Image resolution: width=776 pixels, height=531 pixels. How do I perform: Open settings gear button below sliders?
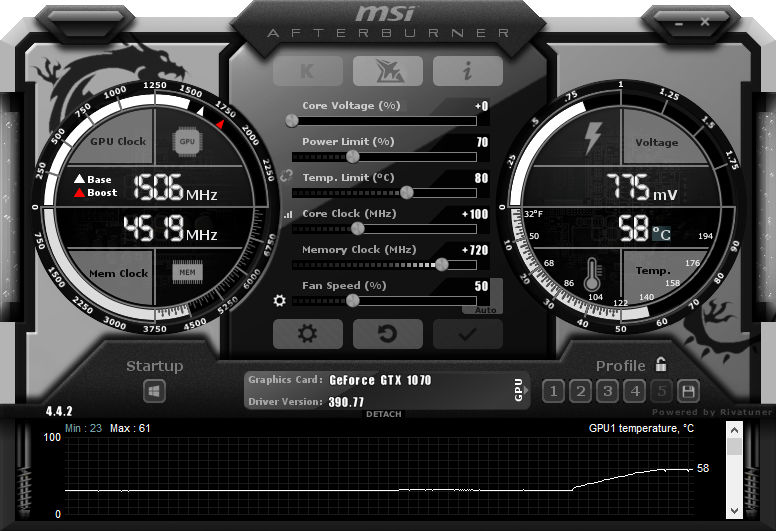[307, 334]
